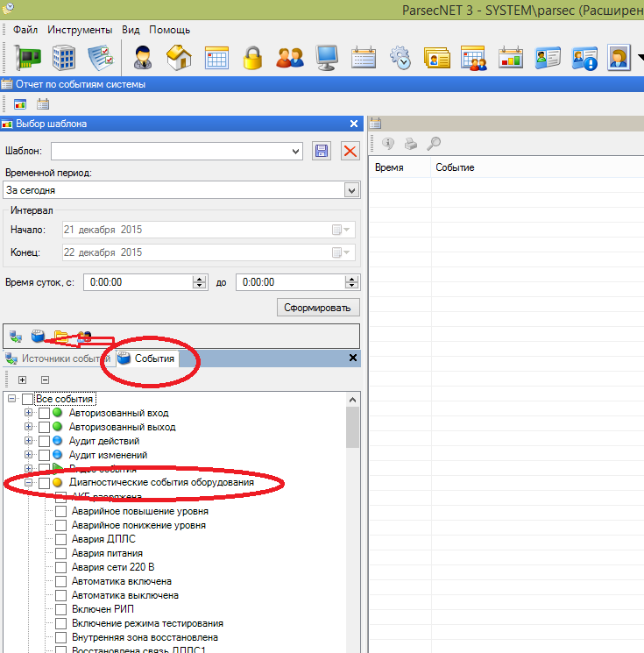Check Диагностические события оборудования checkbox

(x=44, y=483)
